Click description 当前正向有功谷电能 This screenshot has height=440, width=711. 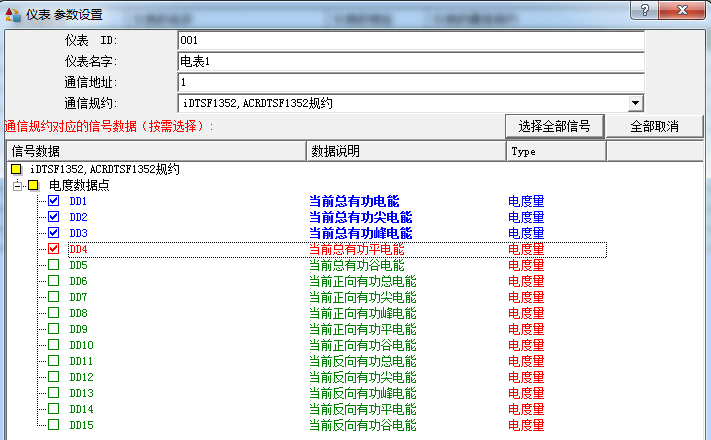tap(362, 345)
